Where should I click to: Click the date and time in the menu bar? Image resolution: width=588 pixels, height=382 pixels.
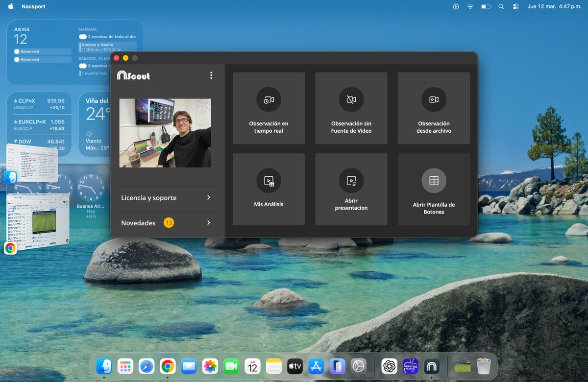[x=554, y=6]
